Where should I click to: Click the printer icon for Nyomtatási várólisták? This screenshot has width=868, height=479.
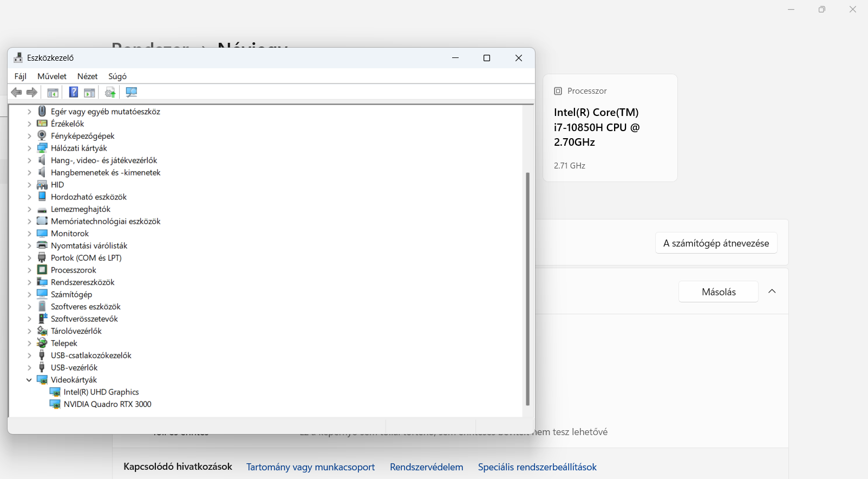[42, 245]
